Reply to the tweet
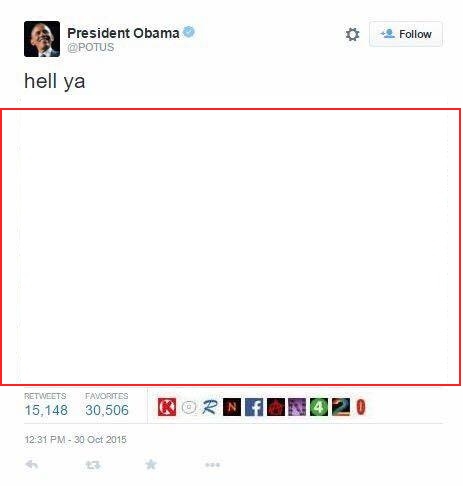This screenshot has width=463, height=486. click(32, 464)
